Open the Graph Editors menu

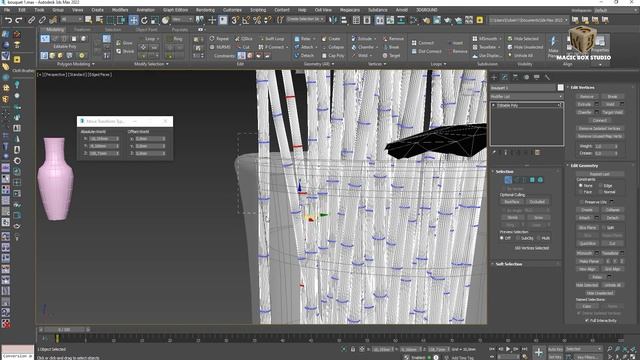[x=176, y=10]
